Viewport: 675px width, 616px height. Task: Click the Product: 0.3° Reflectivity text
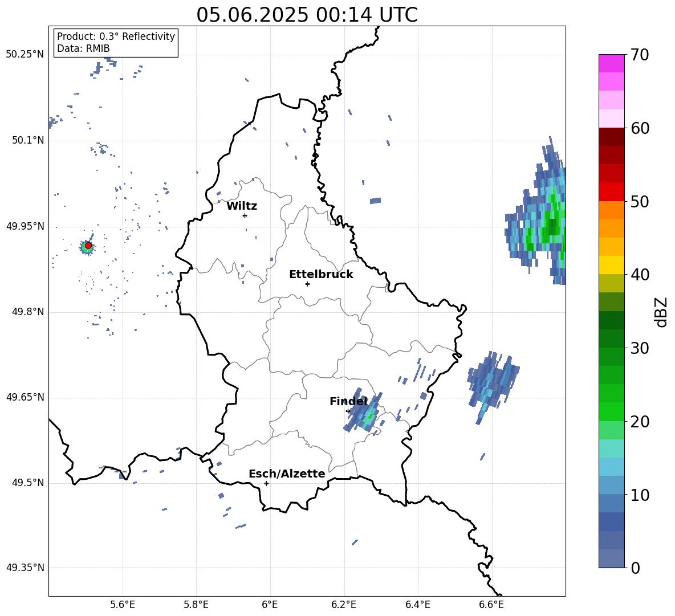point(116,36)
